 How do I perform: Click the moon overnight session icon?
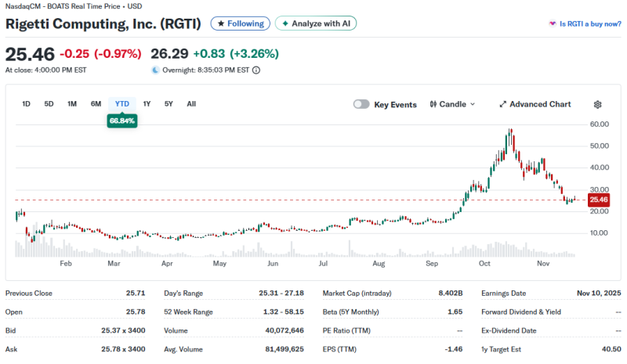click(x=155, y=70)
